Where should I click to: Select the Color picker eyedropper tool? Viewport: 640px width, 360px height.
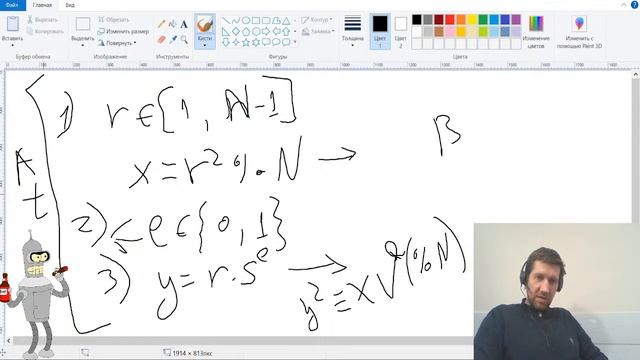(x=173, y=40)
